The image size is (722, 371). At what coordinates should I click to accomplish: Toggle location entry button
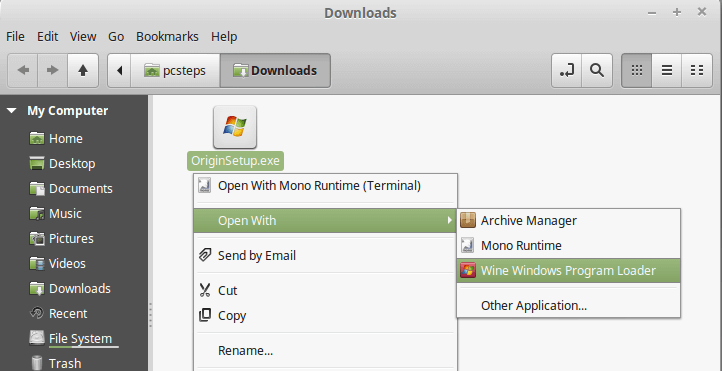[x=567, y=70]
